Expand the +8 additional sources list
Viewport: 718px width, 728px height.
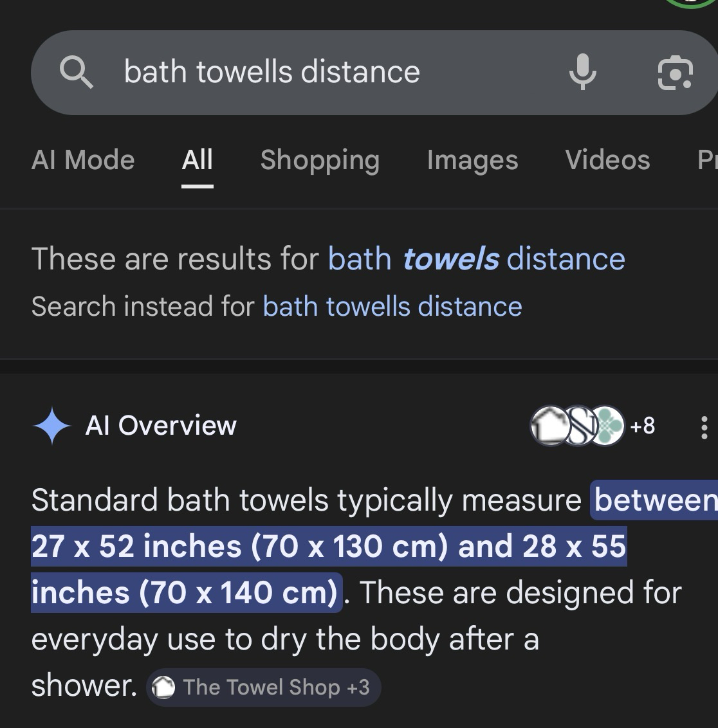[642, 426]
